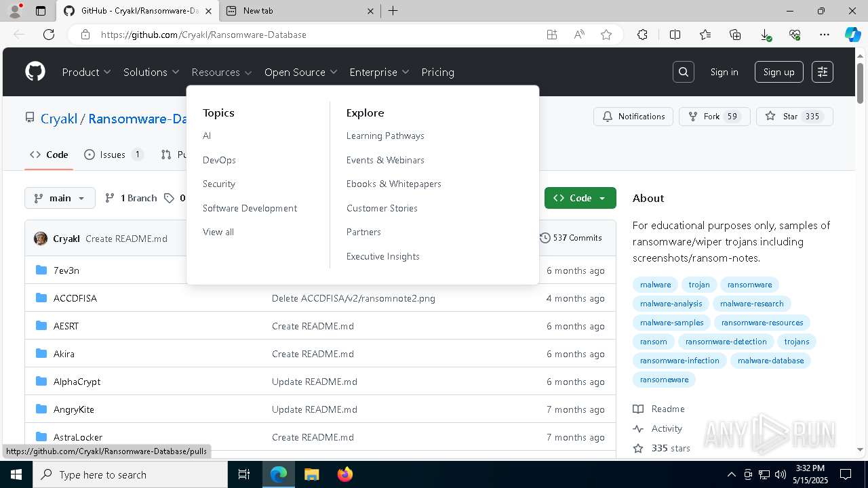Click the Notifications button
868x488 pixels.
click(x=633, y=117)
